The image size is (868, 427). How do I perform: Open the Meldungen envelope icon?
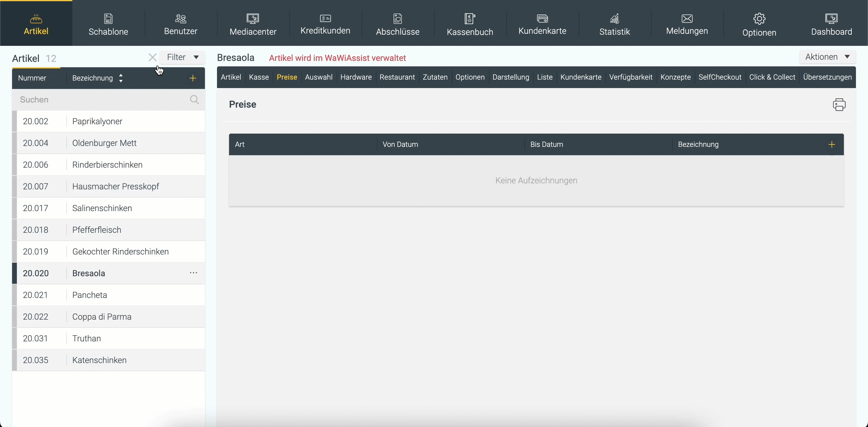pyautogui.click(x=687, y=18)
